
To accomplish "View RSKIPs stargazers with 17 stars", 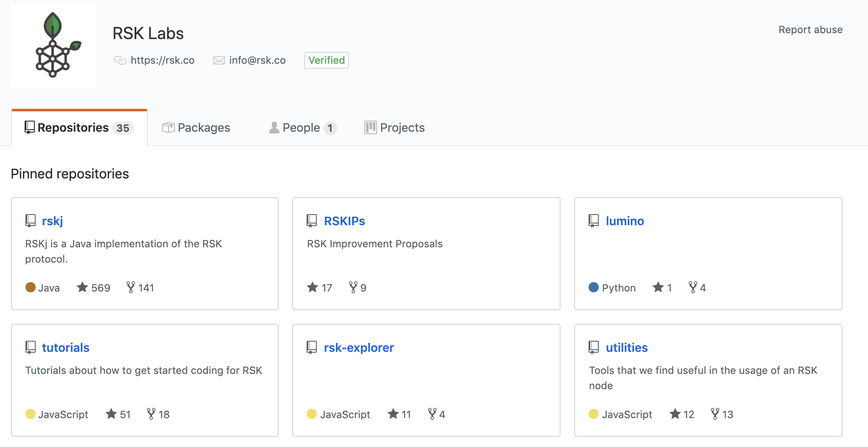I will point(319,288).
